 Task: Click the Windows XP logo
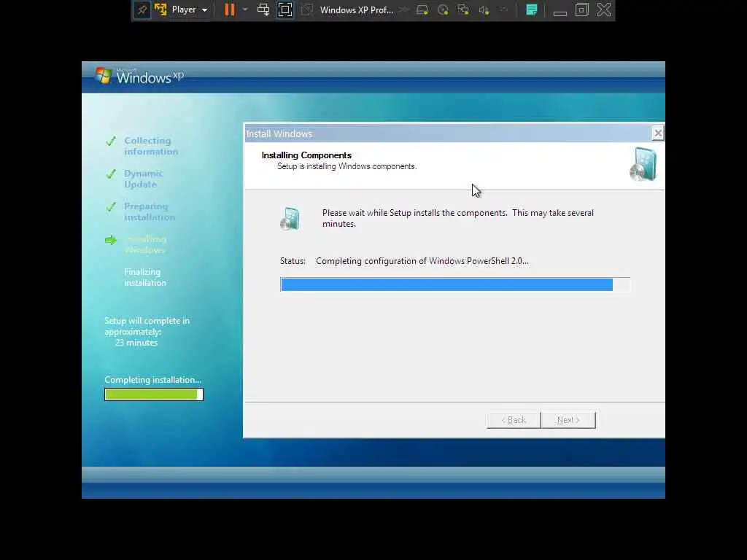click(x=139, y=76)
